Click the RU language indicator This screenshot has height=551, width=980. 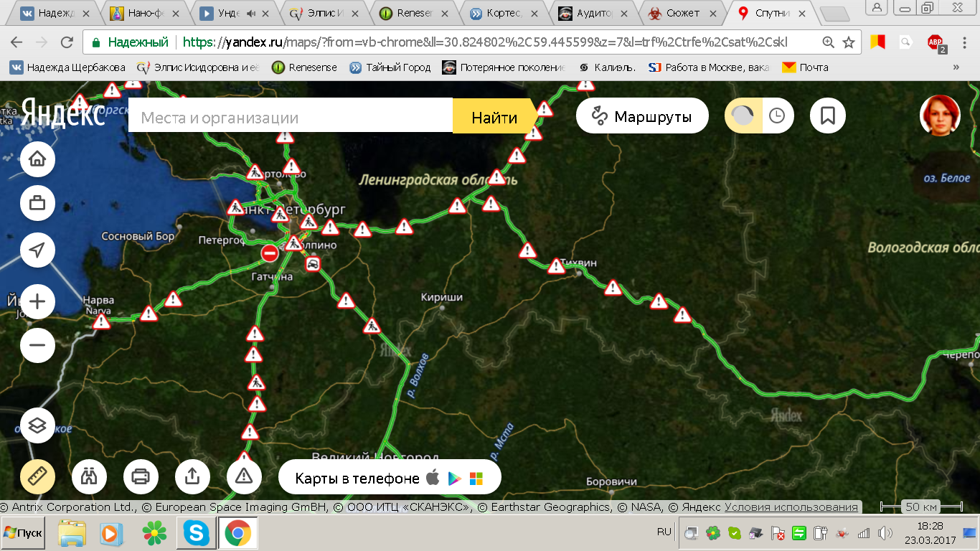pyautogui.click(x=664, y=532)
